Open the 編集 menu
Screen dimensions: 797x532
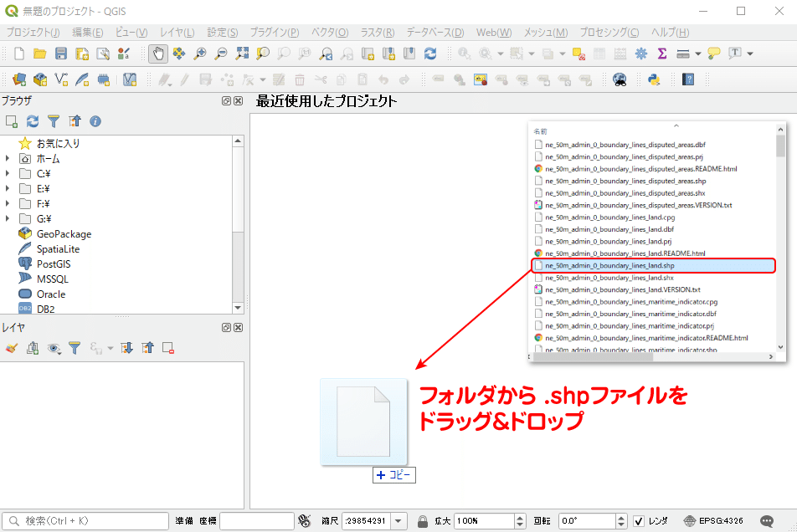coord(87,33)
